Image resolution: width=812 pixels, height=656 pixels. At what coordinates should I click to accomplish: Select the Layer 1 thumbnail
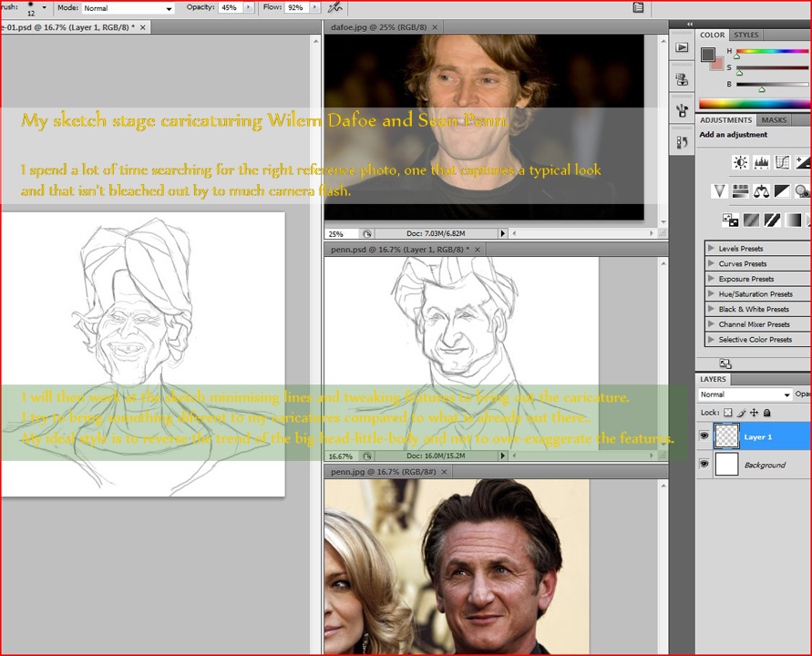click(726, 436)
